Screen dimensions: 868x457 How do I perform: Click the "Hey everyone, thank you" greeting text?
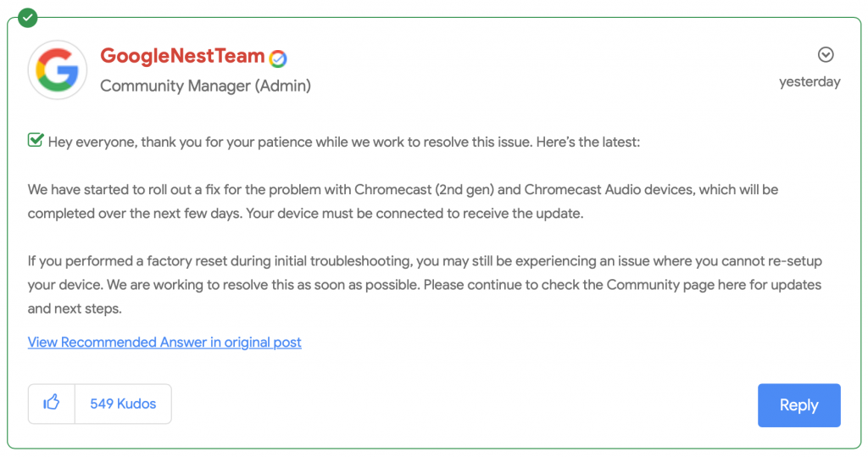[127, 142]
